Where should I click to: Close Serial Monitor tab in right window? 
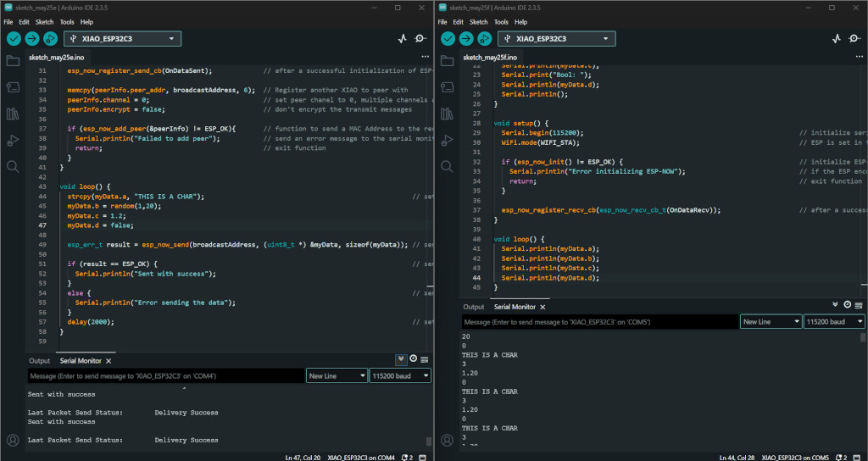[x=542, y=307]
